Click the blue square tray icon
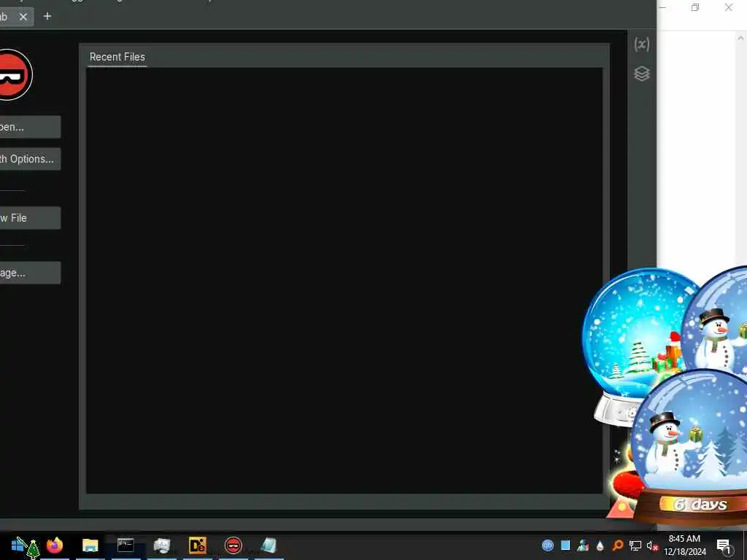747x560 pixels. (x=565, y=545)
